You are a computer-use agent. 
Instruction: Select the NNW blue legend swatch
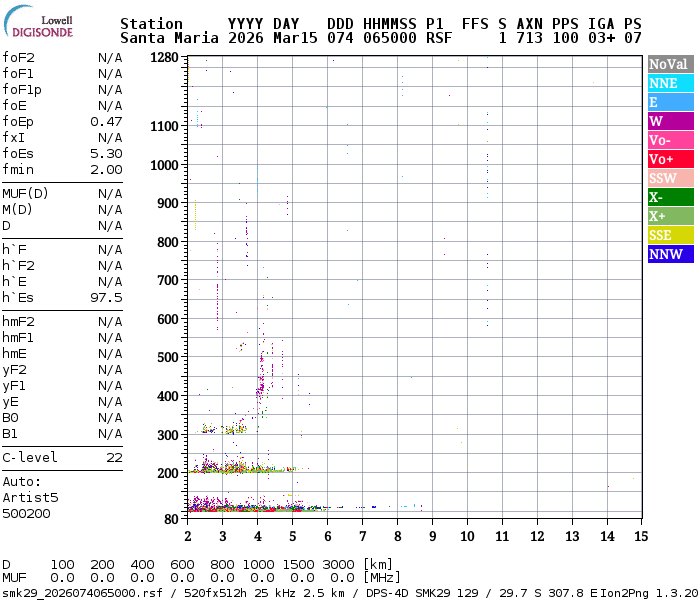(x=671, y=254)
